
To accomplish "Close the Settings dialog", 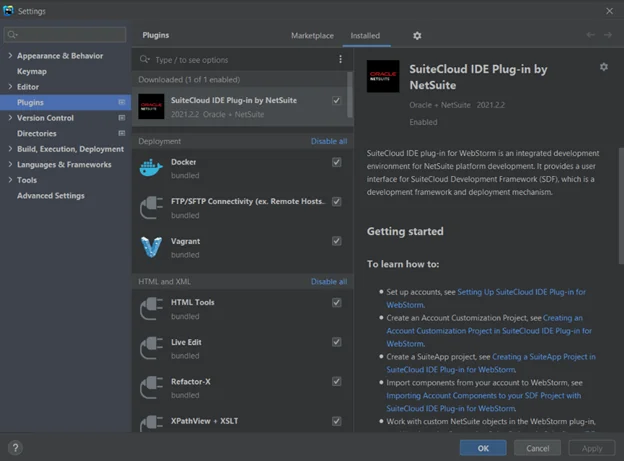I will tap(609, 11).
